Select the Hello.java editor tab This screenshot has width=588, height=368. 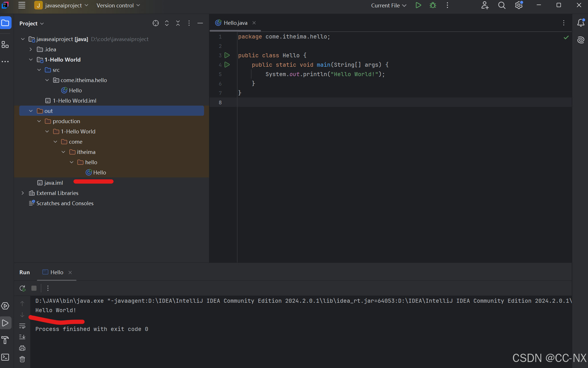click(x=235, y=23)
